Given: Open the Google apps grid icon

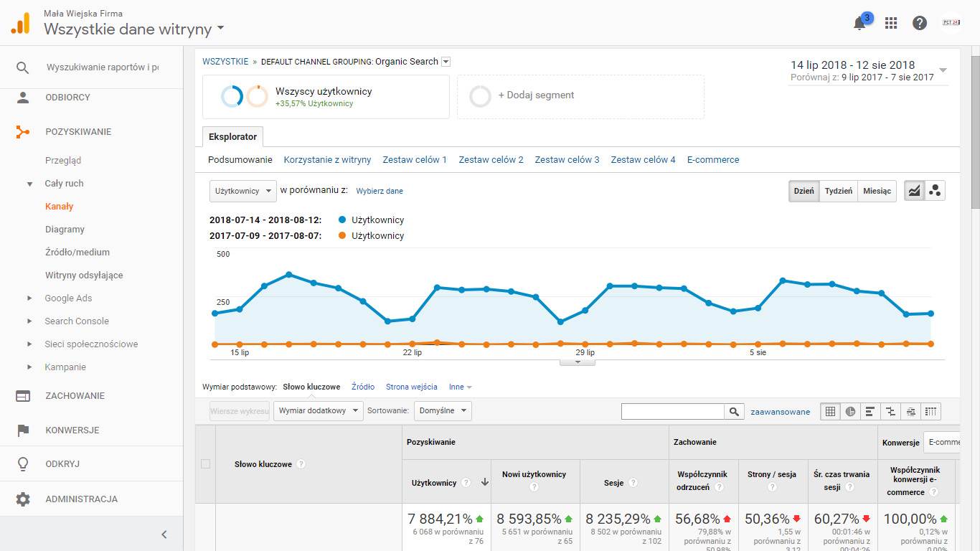Looking at the screenshot, I should [x=891, y=23].
